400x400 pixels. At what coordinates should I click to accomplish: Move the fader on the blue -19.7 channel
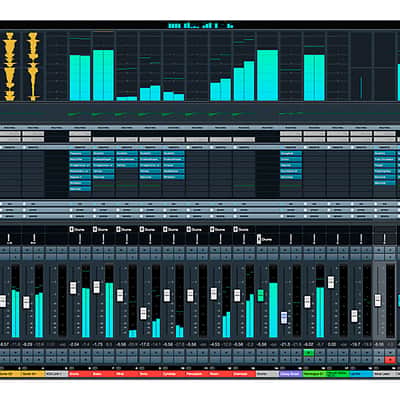click(354, 316)
